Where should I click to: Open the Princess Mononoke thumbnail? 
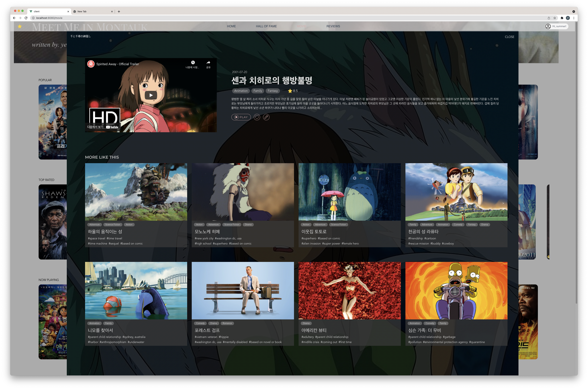[x=243, y=192]
